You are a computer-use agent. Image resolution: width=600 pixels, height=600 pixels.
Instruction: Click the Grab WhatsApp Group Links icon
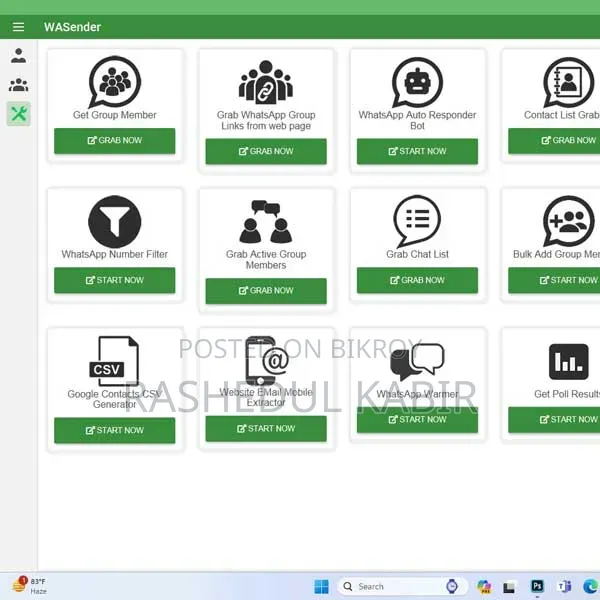(x=266, y=82)
